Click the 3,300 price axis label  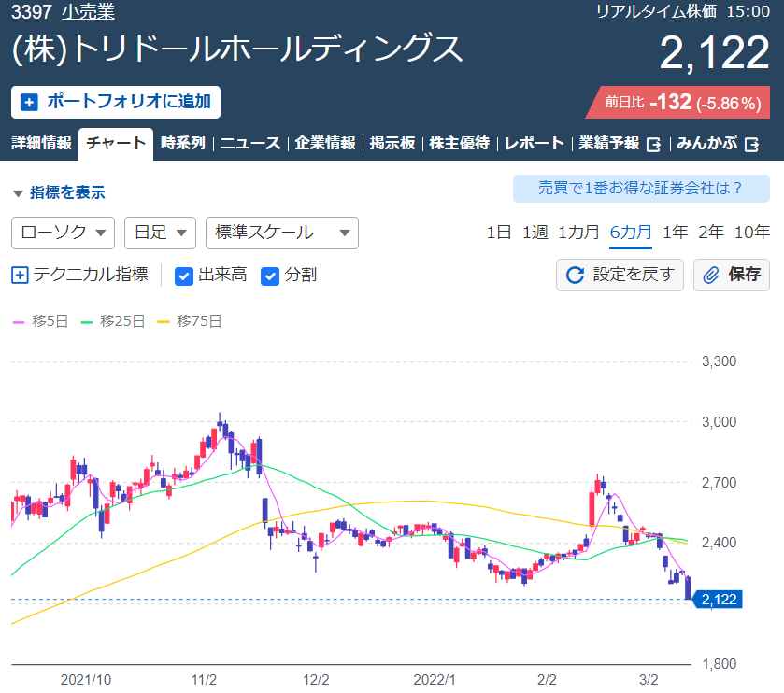pyautogui.click(x=719, y=361)
